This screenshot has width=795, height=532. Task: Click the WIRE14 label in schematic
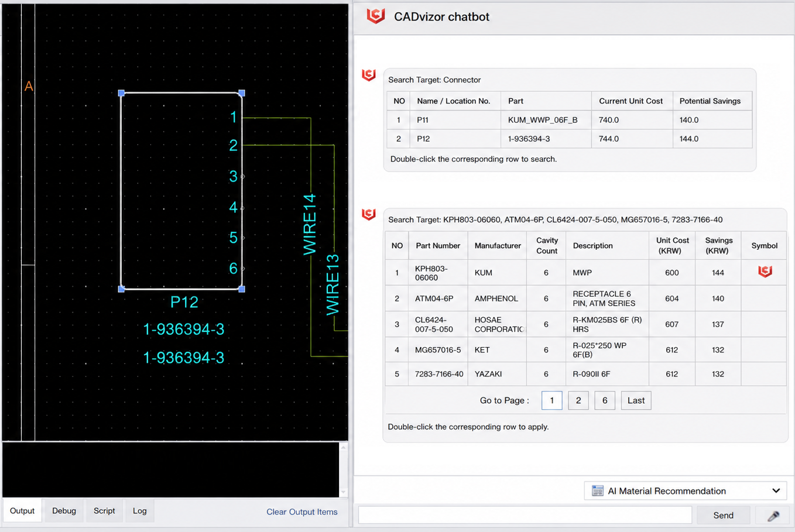(x=310, y=225)
